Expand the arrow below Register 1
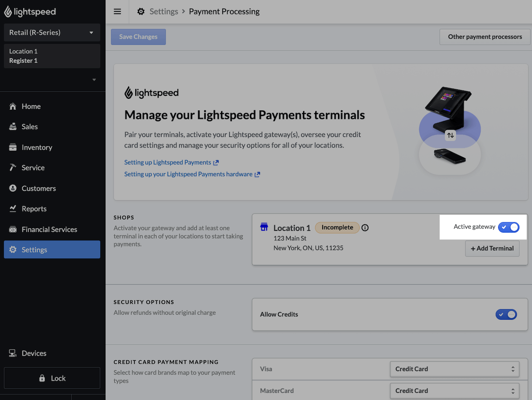 point(94,80)
